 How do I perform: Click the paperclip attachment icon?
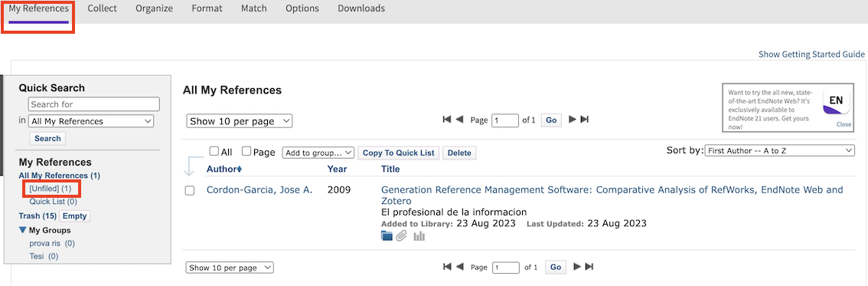coord(401,236)
